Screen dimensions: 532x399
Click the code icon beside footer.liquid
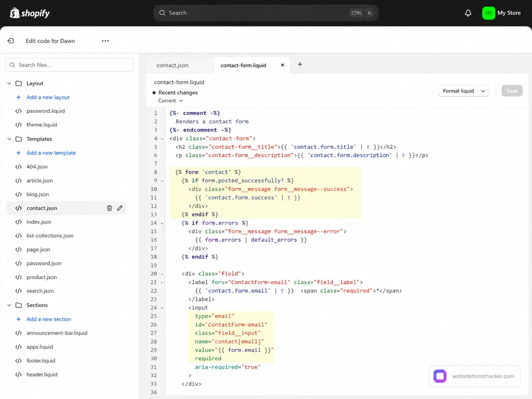coord(18,361)
